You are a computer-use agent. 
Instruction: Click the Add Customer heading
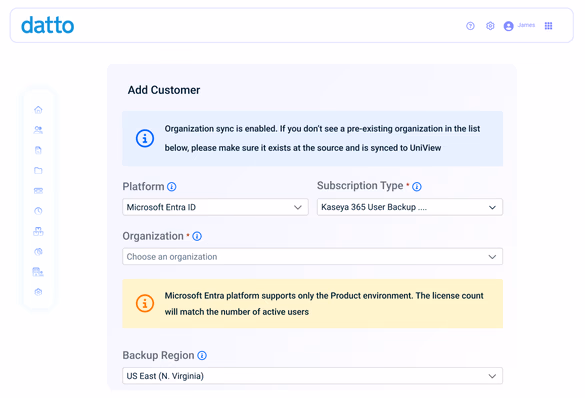point(164,90)
